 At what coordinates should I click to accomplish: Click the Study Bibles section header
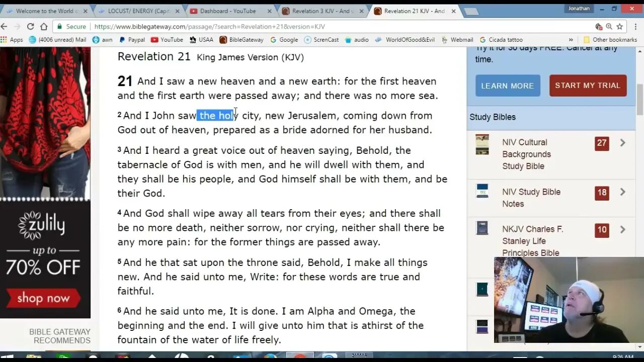[x=493, y=117]
